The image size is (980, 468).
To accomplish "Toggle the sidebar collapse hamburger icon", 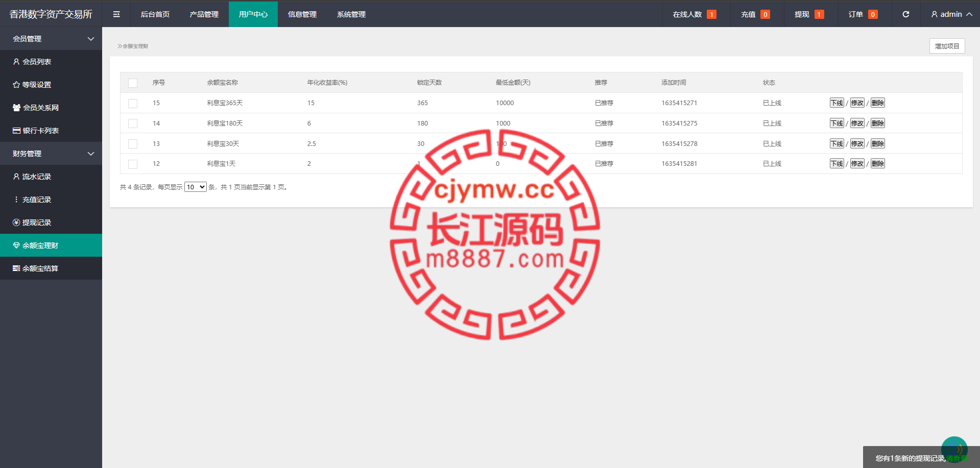I will [116, 14].
